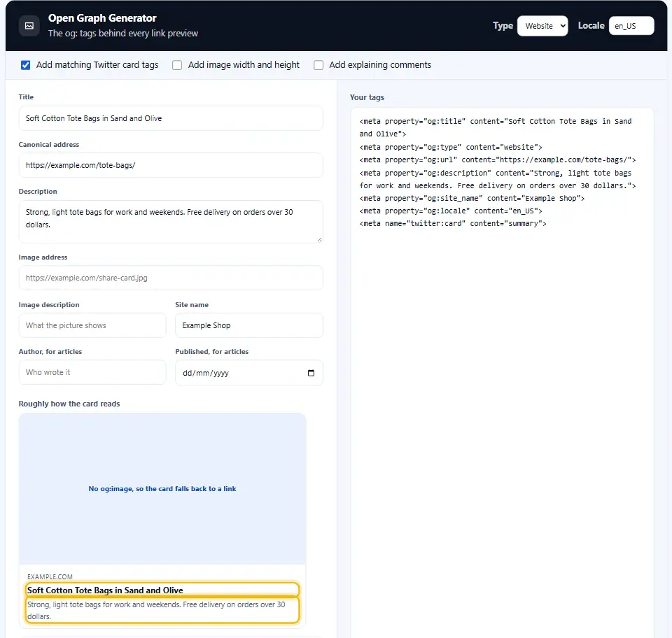Click the Published date dd/mm/yyyy field
Image resolution: width=672 pixels, height=638 pixels.
pyautogui.click(x=249, y=373)
